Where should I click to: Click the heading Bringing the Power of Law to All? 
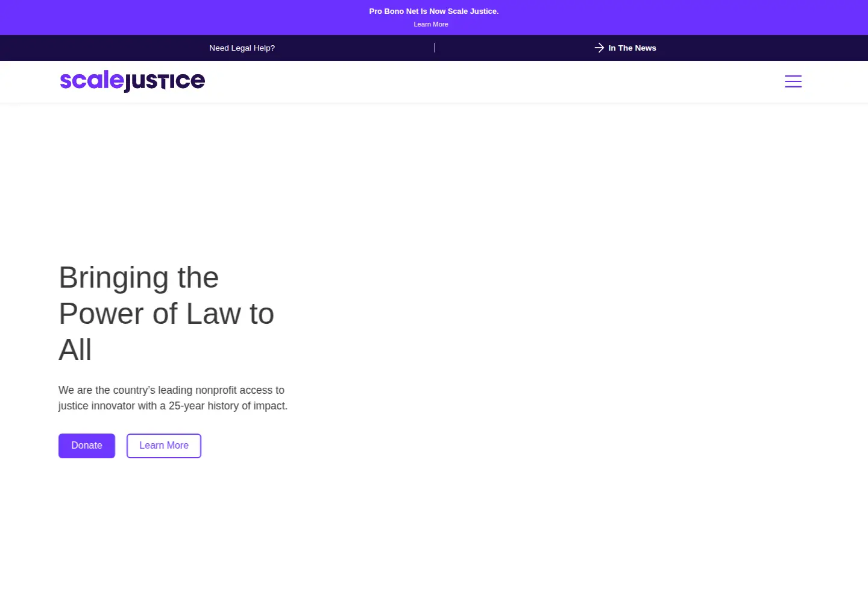(166, 314)
